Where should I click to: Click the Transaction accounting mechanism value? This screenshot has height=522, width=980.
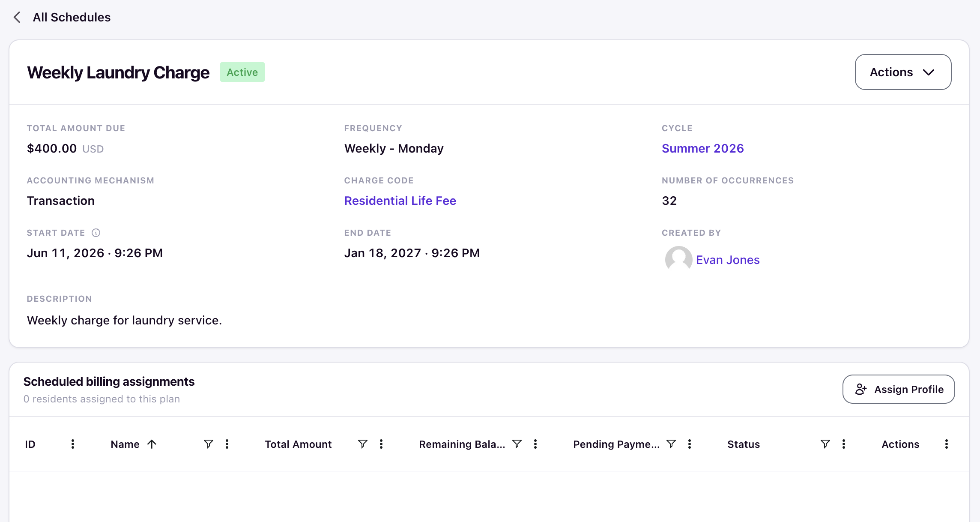pos(61,201)
